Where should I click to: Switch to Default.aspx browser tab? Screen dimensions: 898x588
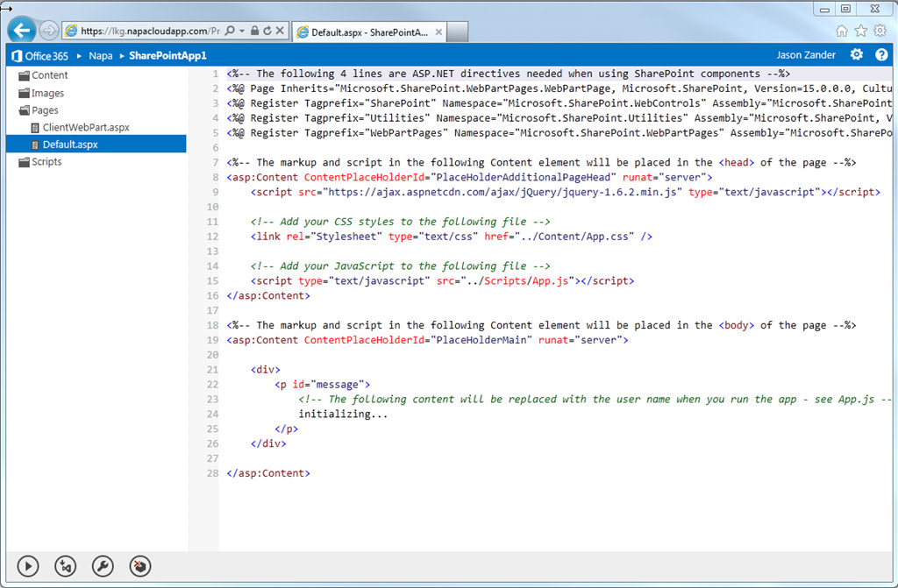[x=369, y=32]
